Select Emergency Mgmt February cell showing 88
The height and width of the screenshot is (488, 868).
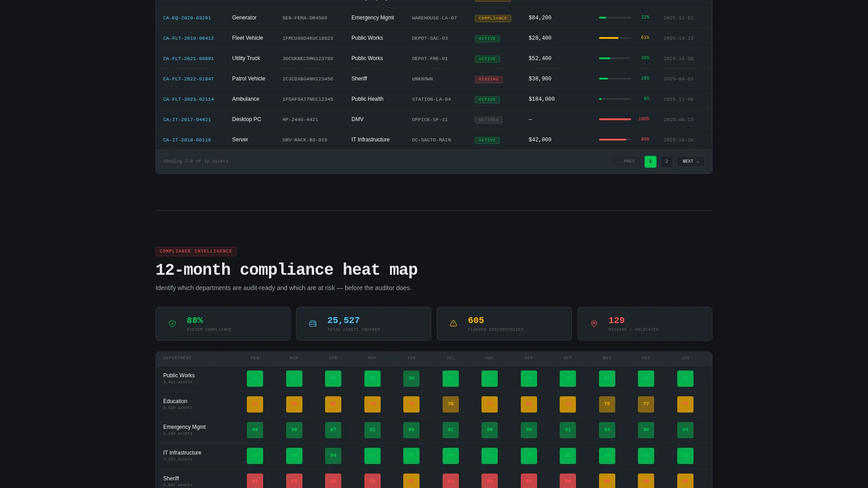[255, 430]
